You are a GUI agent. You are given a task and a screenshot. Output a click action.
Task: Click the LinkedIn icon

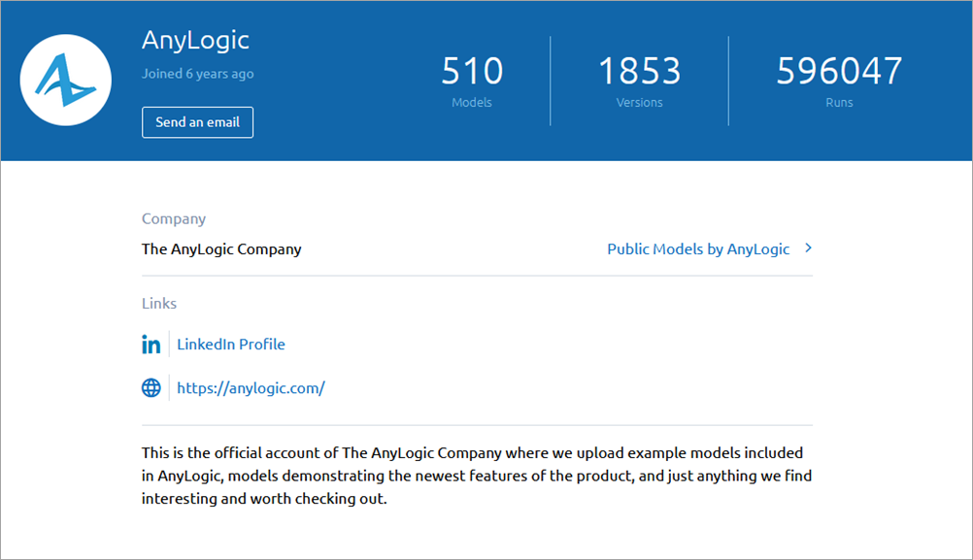151,345
